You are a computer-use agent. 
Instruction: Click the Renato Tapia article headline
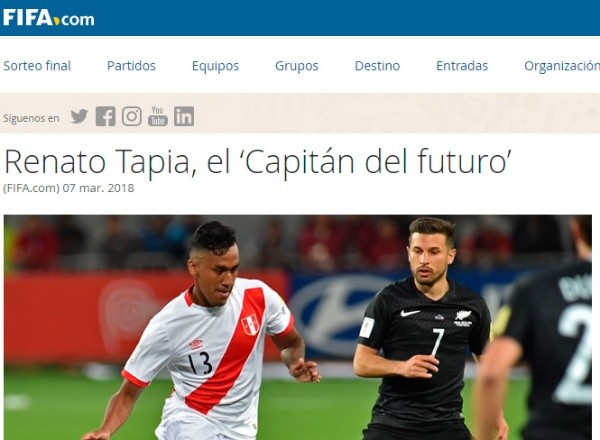(258, 162)
